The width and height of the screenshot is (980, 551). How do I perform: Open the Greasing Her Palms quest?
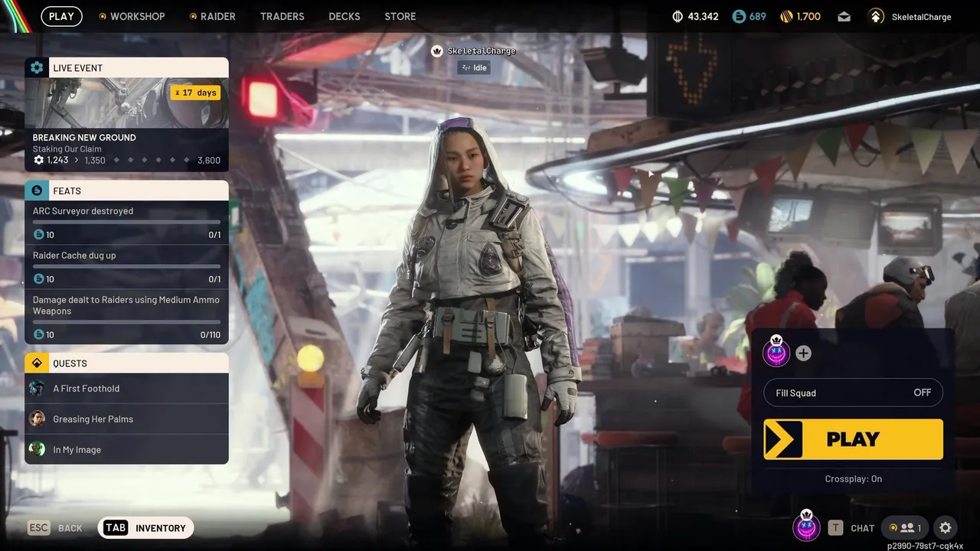[x=126, y=419]
